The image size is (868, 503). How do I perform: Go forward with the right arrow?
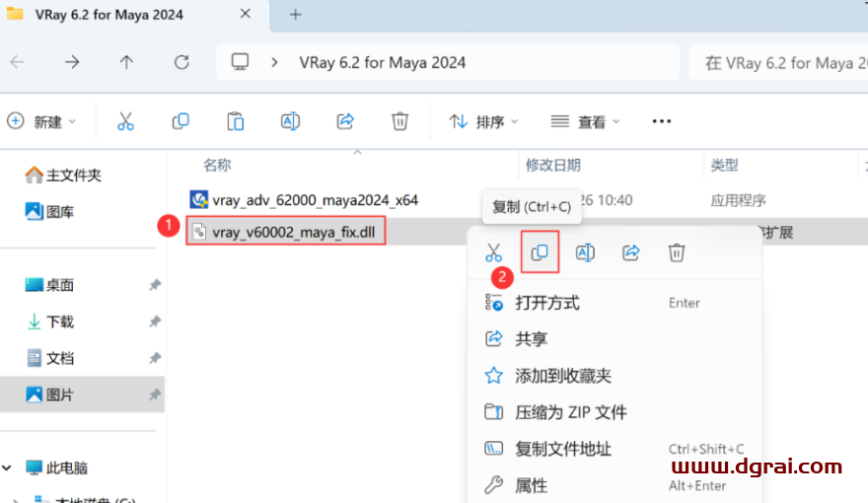(72, 62)
